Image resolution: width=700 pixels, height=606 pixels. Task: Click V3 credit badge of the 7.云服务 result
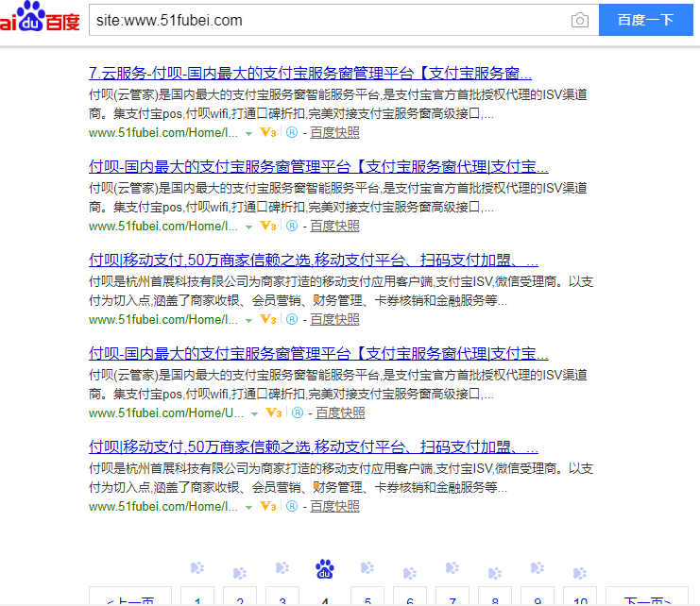point(268,132)
